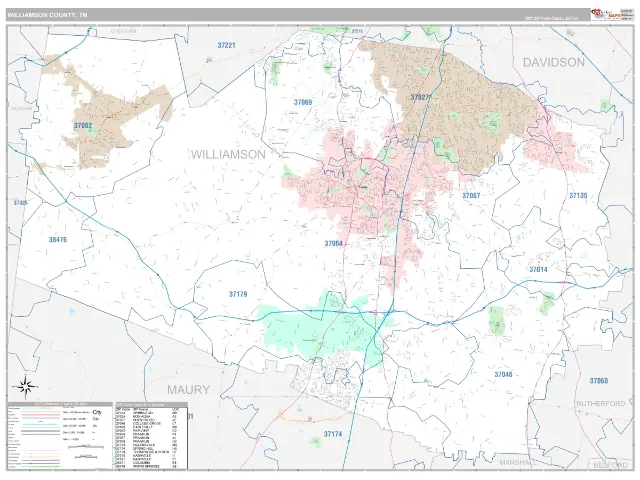Click the ZIP code label 37064
640x480 pixels.
(x=333, y=243)
